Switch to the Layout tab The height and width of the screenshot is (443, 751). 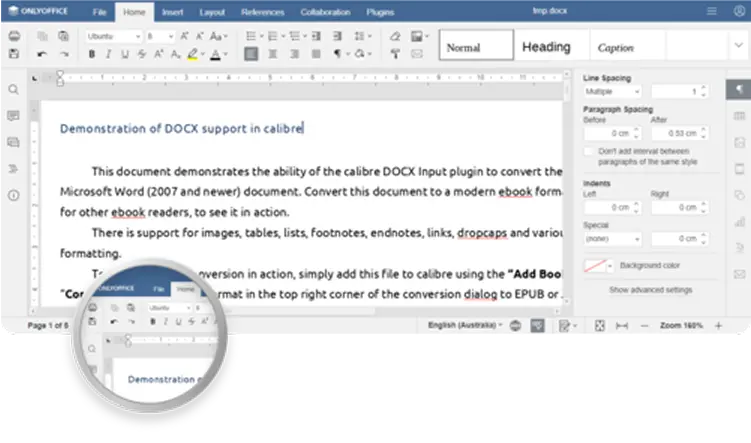(212, 12)
